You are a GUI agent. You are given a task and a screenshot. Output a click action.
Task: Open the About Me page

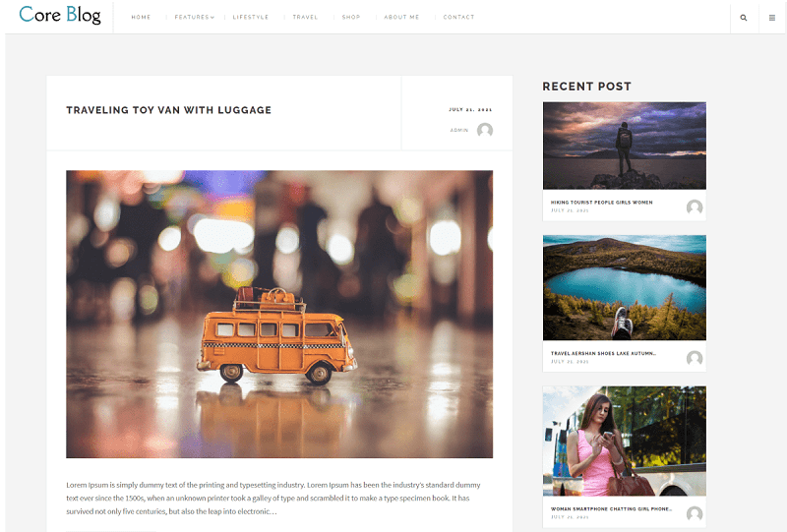click(401, 17)
